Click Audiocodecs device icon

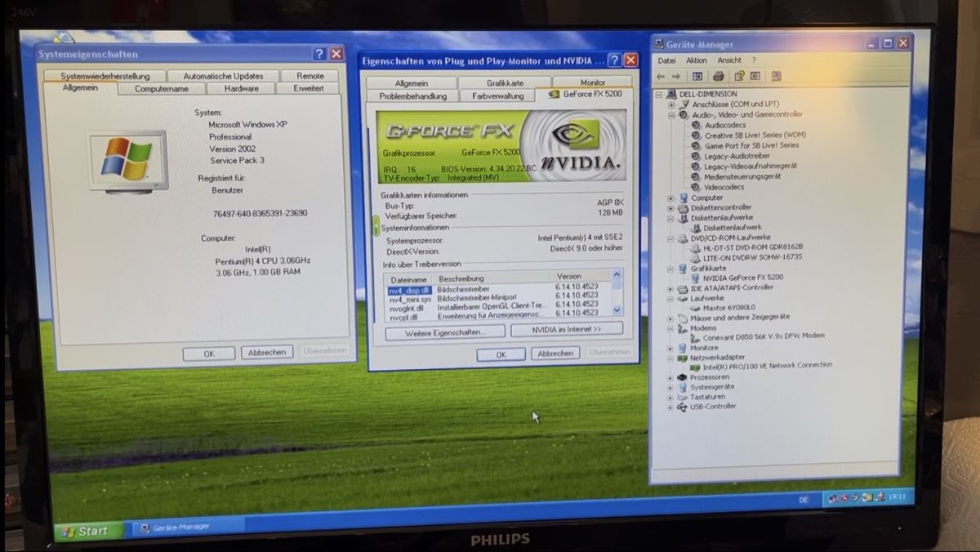point(696,125)
